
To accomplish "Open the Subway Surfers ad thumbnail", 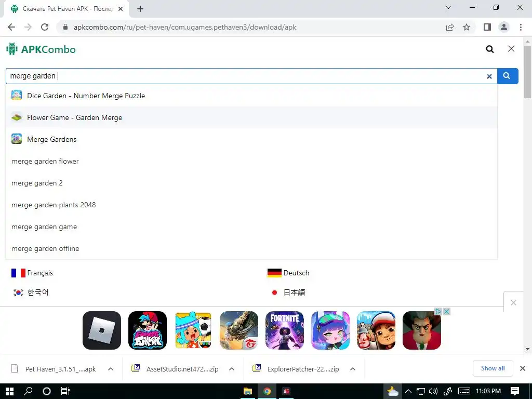I will 376,330.
